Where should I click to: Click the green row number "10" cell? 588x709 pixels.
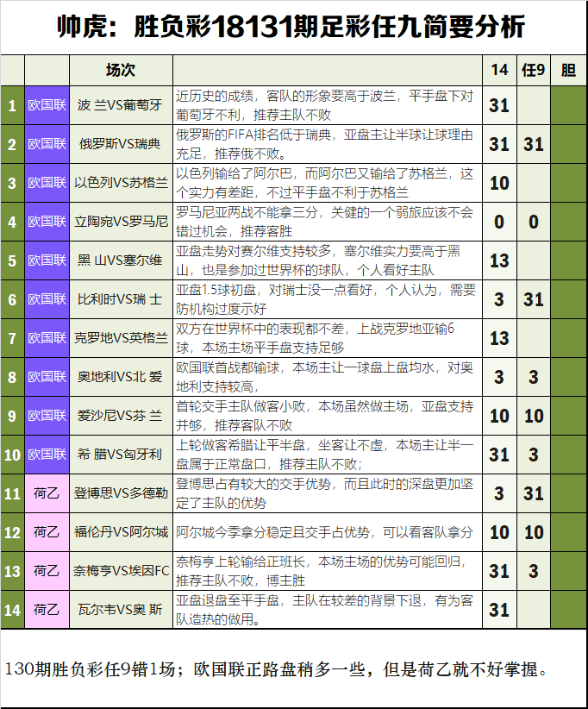click(12, 455)
